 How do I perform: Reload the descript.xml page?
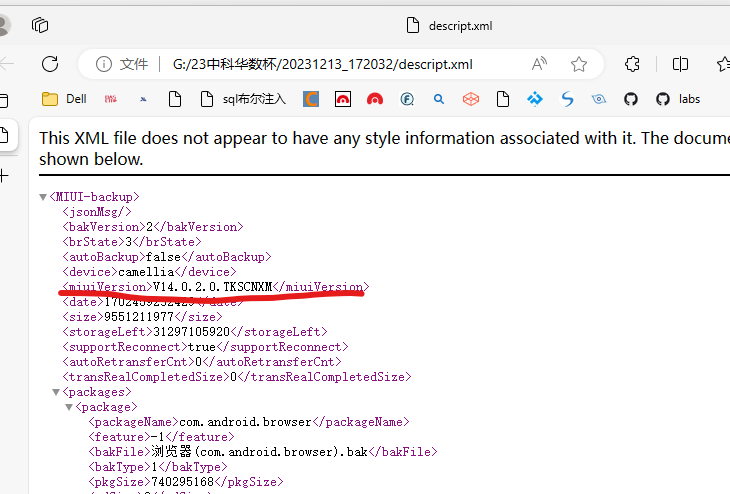50,64
